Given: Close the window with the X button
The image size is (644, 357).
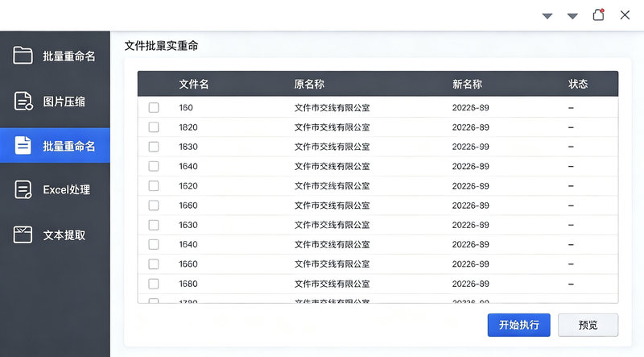Looking at the screenshot, I should pos(625,15).
